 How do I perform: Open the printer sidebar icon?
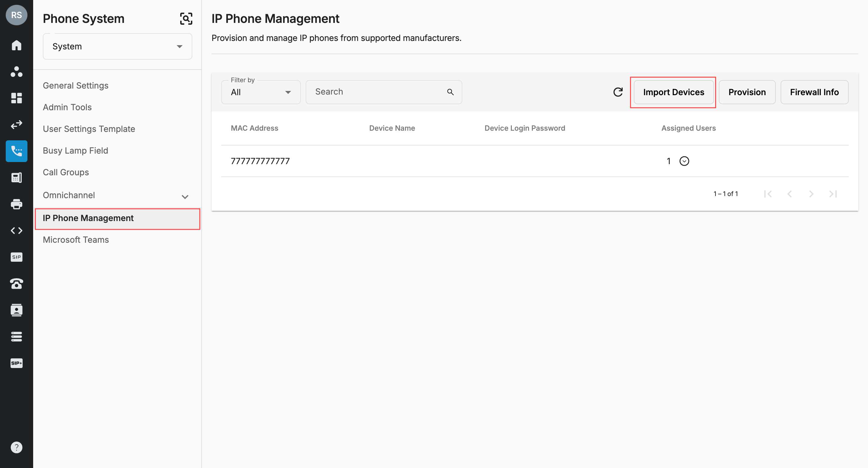point(16,204)
